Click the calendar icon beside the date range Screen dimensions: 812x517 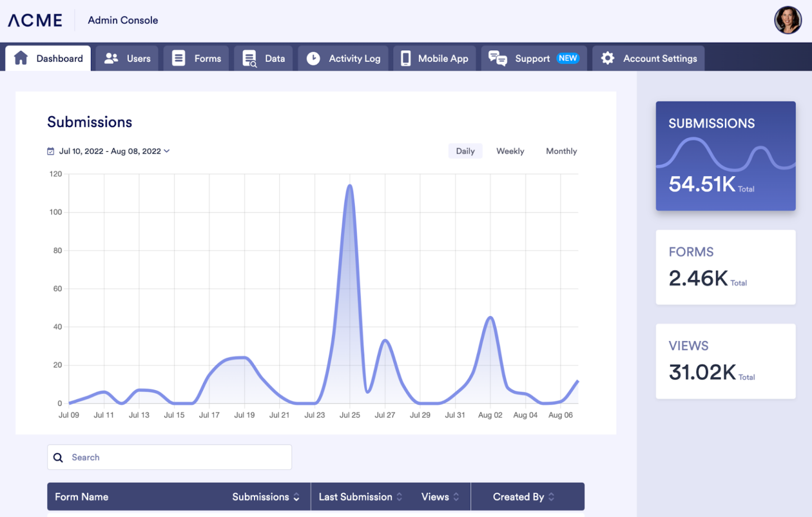(50, 151)
